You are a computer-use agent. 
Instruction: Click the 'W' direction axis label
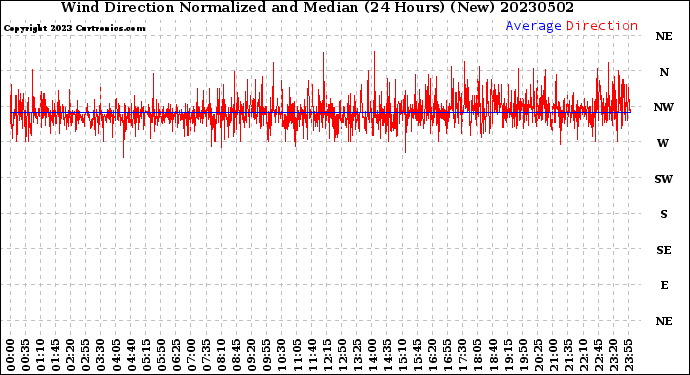663,143
